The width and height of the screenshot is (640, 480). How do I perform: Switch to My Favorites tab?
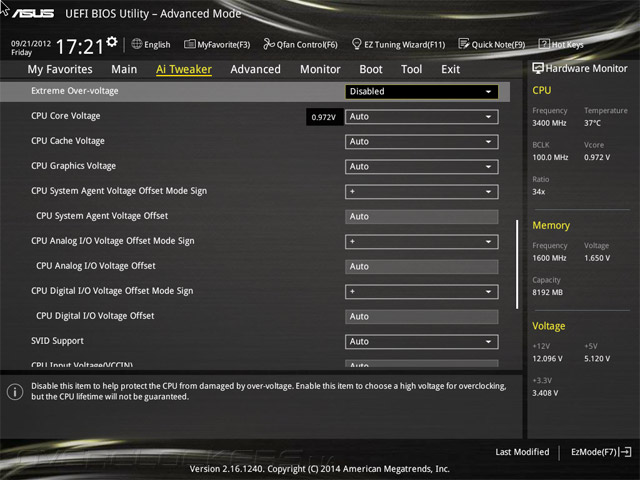coord(60,69)
